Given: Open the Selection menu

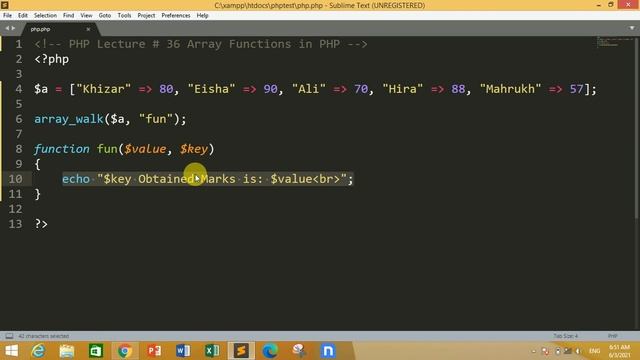Looking at the screenshot, I should pos(45,16).
